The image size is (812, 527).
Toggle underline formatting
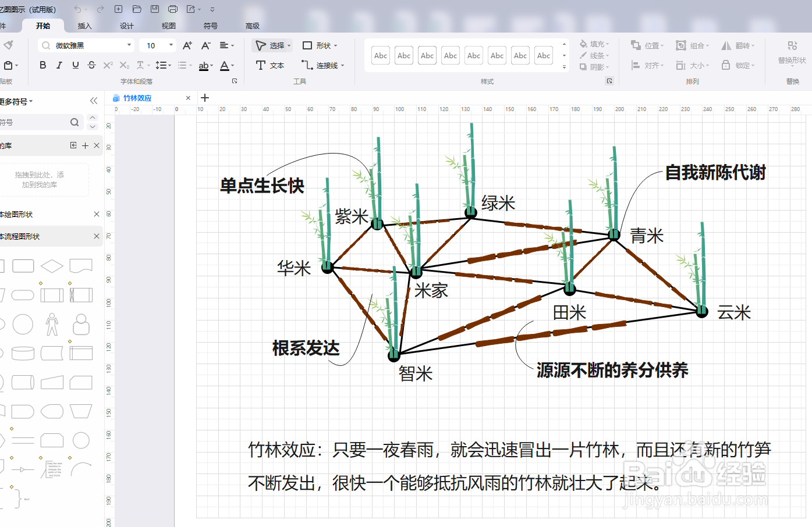75,65
